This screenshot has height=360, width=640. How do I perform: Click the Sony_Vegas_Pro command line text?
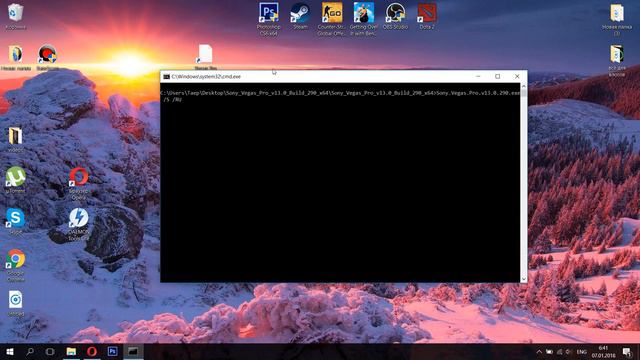tap(340, 93)
